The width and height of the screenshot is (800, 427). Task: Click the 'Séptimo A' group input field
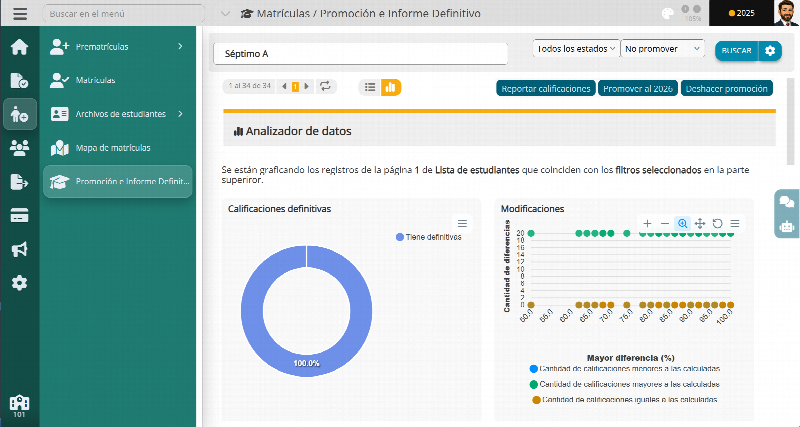[x=360, y=54]
